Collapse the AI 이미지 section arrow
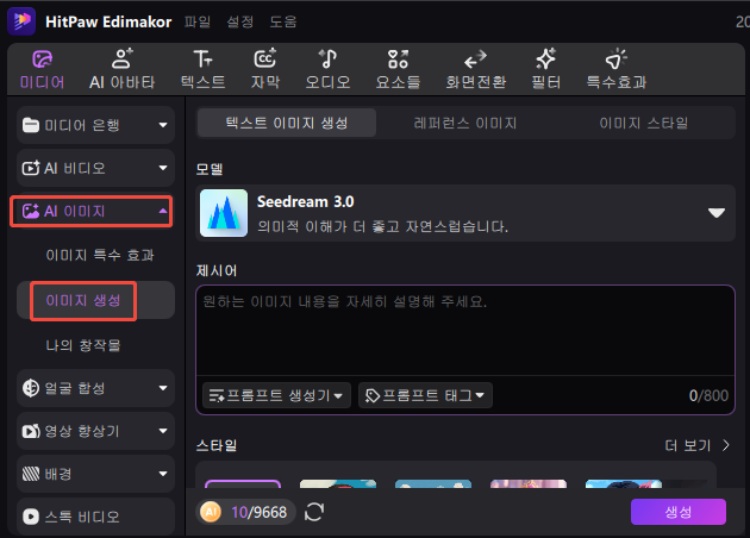 click(x=163, y=211)
